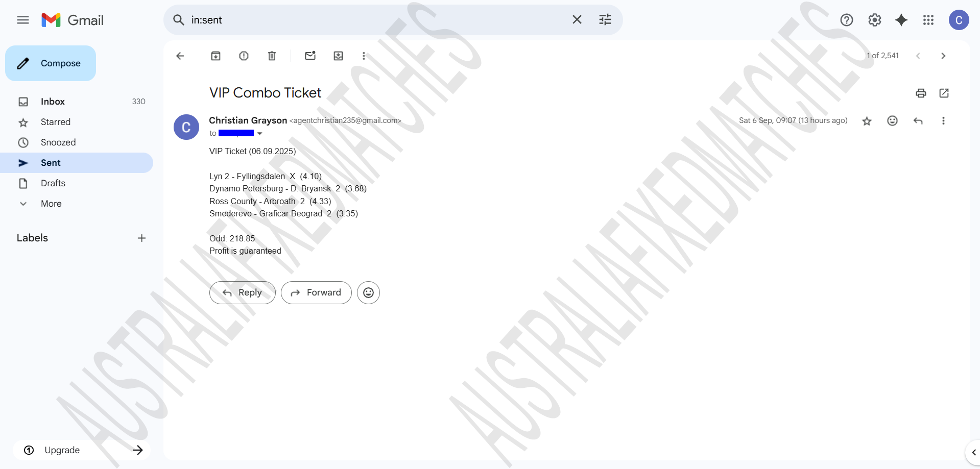This screenshot has height=469, width=980.
Task: Click the Dynamo Petersburg - D. Bryansk line
Action: point(288,188)
